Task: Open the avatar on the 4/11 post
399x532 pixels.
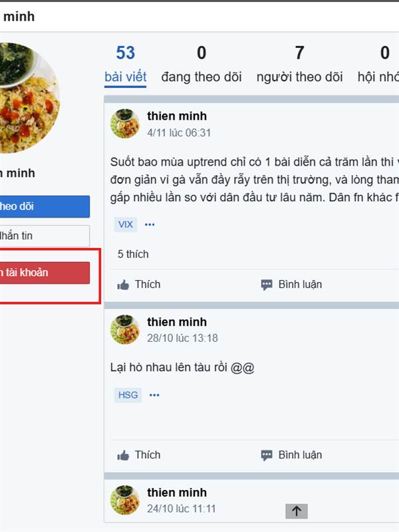Action: point(125,124)
